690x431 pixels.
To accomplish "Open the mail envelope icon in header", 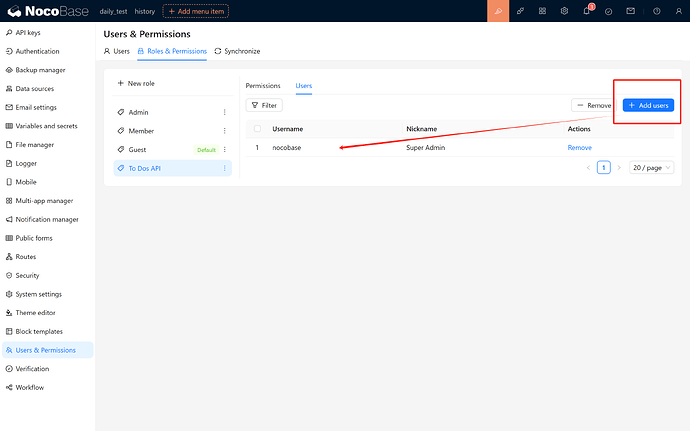I will pos(631,11).
